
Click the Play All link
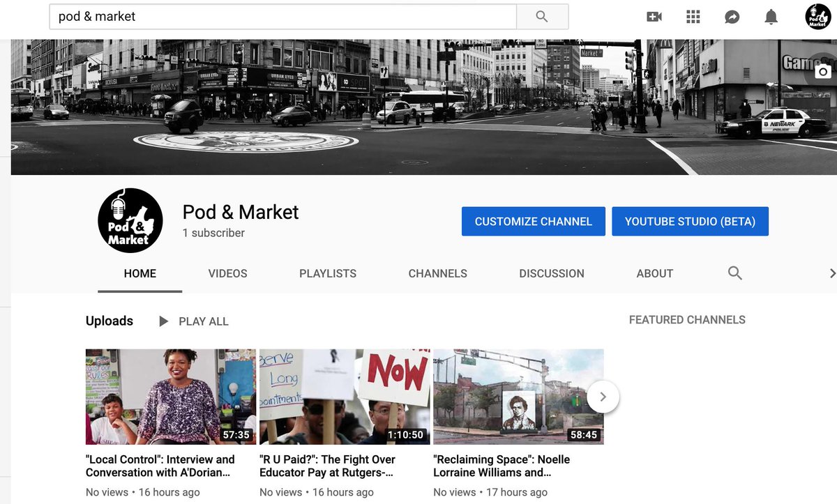click(x=204, y=321)
